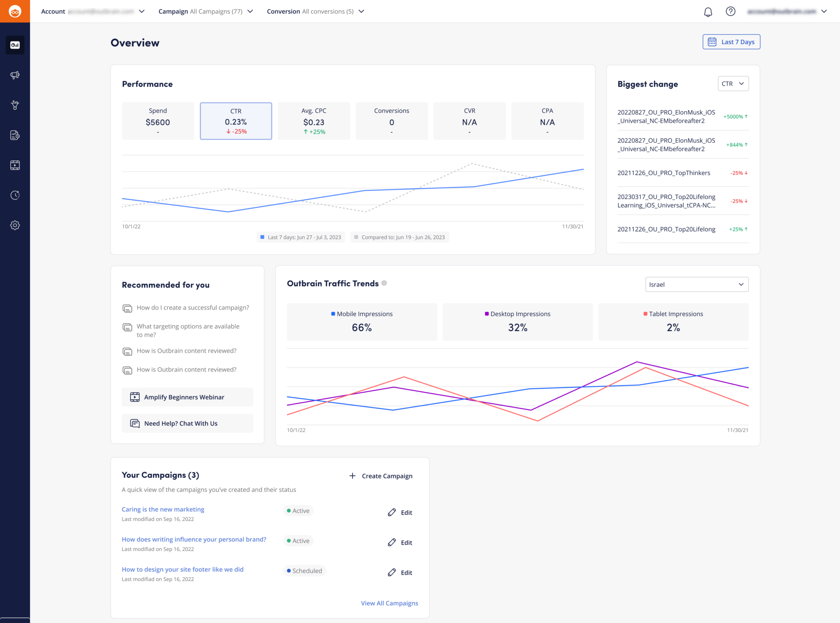
Task: Click the notifications bell icon
Action: [707, 11]
